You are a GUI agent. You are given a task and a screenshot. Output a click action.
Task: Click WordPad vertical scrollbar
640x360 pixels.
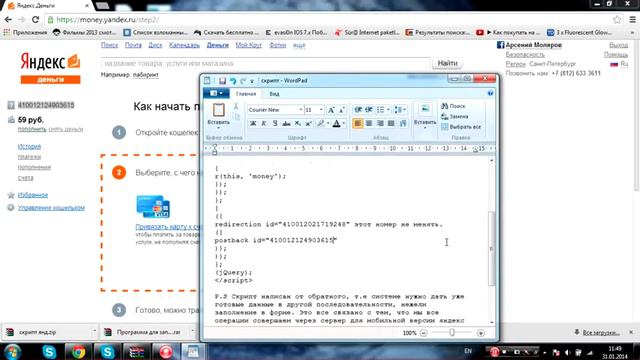pos(491,249)
